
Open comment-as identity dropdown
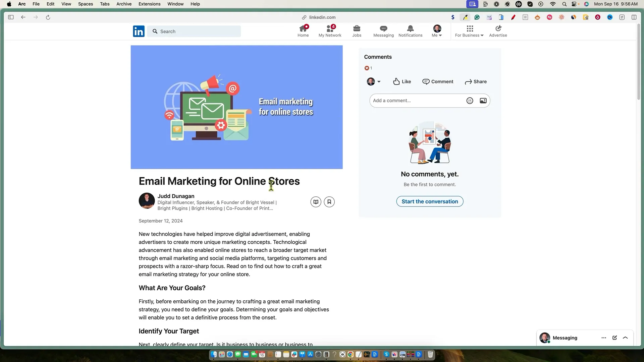click(374, 81)
